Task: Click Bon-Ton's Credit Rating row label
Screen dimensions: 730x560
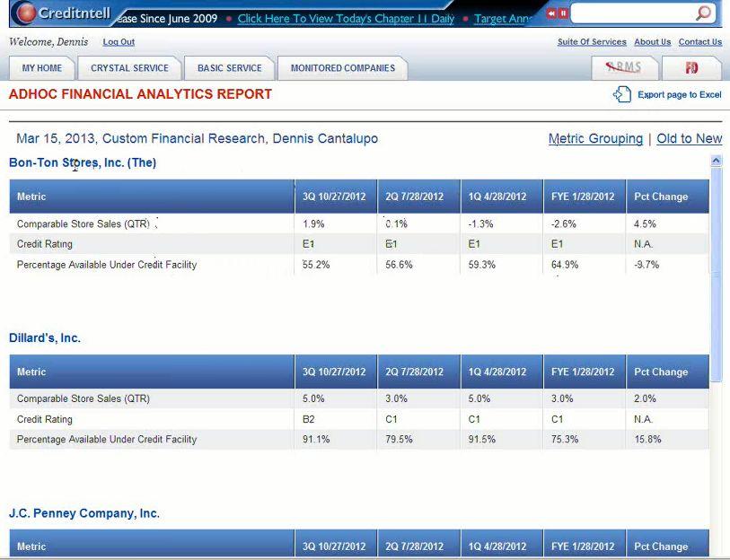Action: [45, 244]
